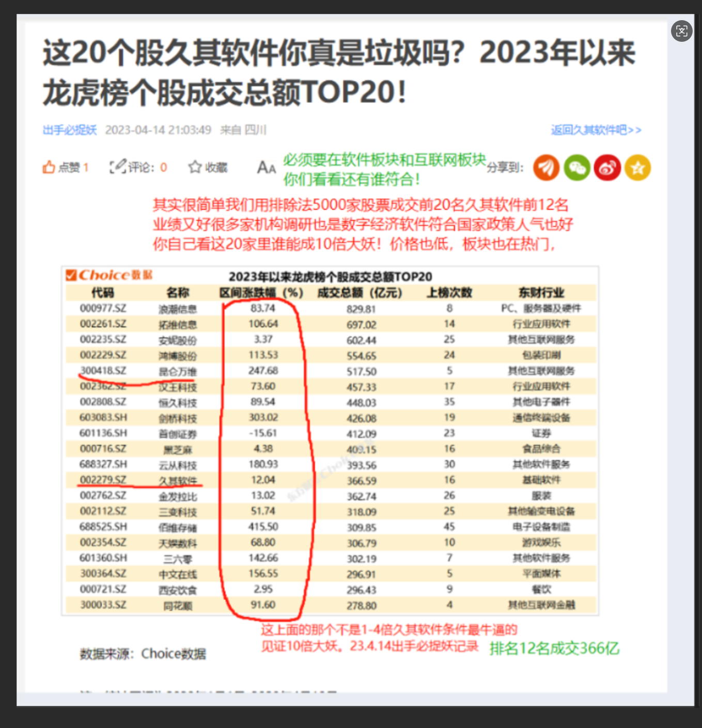Click 东财行业 column header

(x=541, y=293)
